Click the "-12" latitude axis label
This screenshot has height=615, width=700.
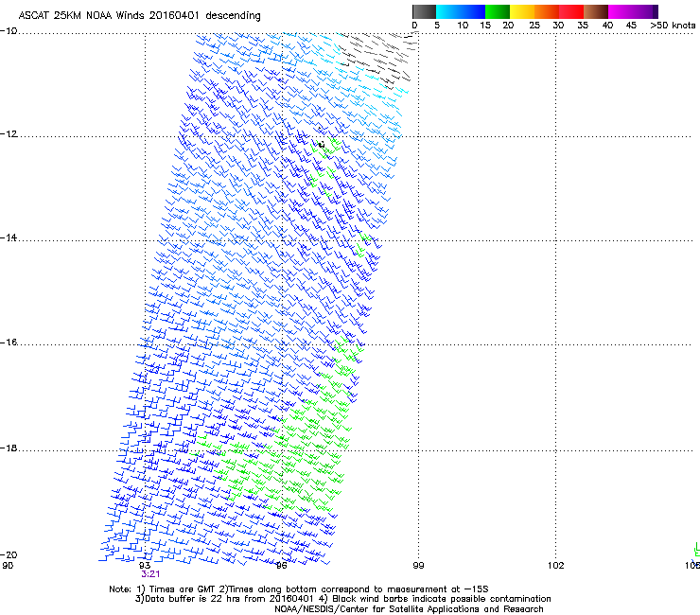(x=9, y=134)
